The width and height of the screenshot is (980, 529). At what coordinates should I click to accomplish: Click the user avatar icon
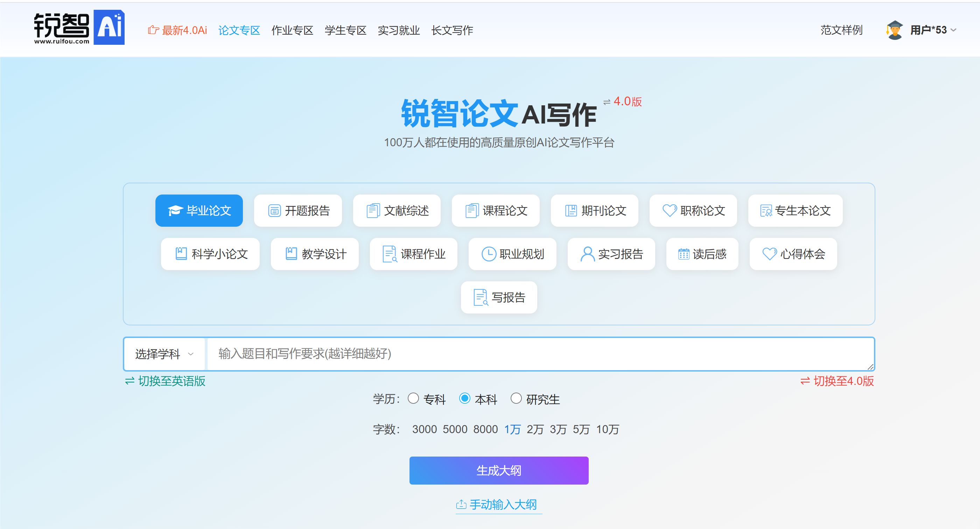pyautogui.click(x=894, y=30)
